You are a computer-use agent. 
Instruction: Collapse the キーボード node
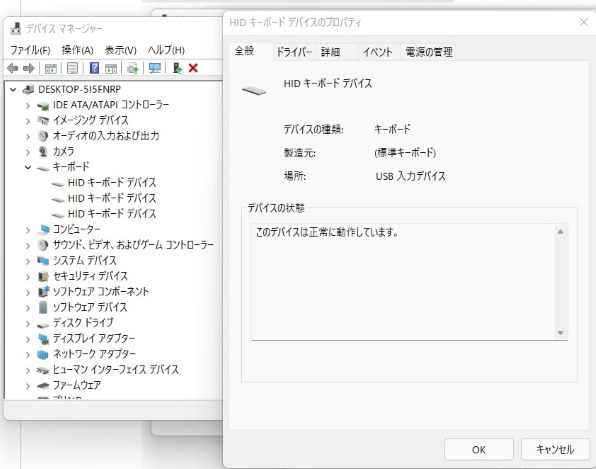28,167
